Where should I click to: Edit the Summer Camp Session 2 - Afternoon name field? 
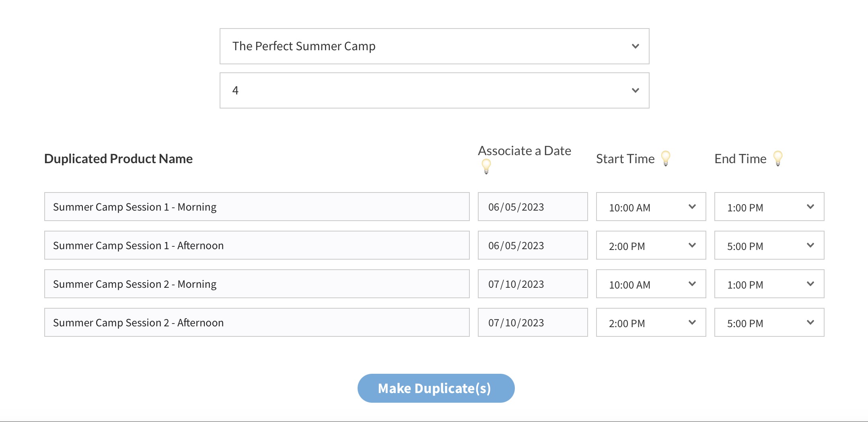(257, 323)
